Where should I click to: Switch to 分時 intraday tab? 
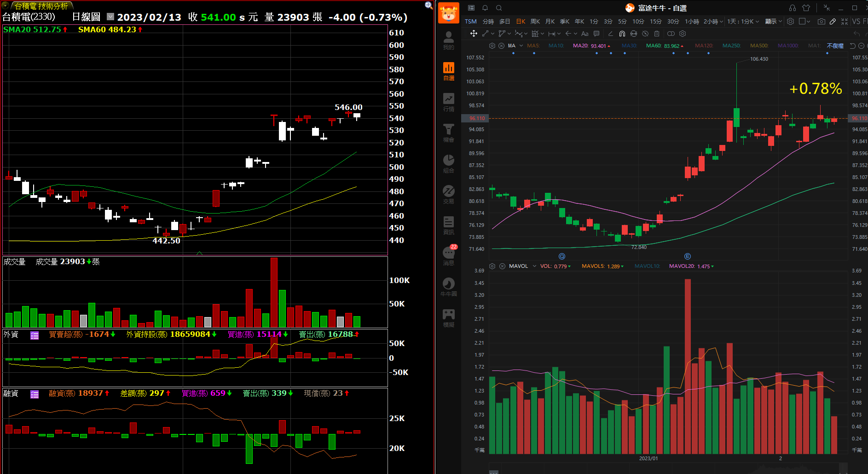(488, 22)
